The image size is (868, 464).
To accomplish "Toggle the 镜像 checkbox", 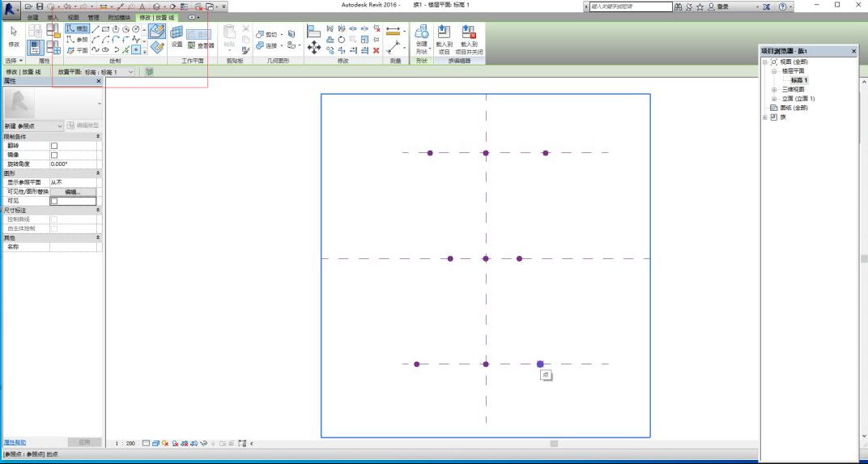I will coord(54,155).
